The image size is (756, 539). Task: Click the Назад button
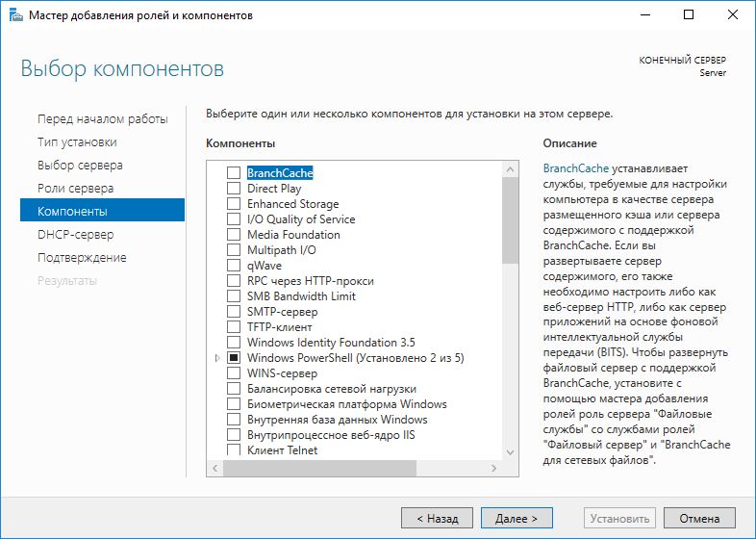point(437,518)
